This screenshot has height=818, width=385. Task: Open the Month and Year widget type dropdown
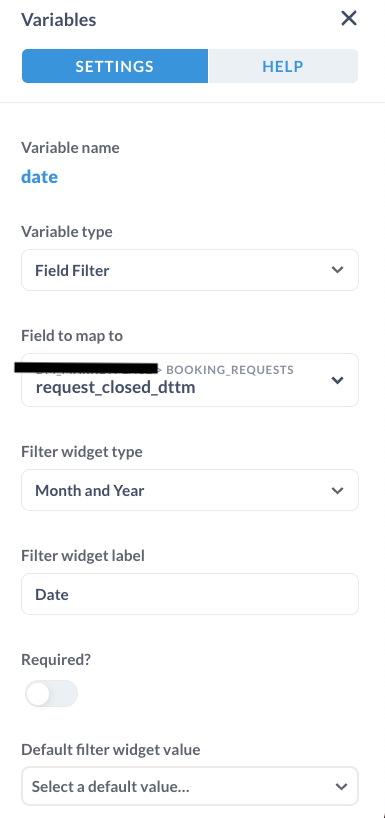click(190, 490)
